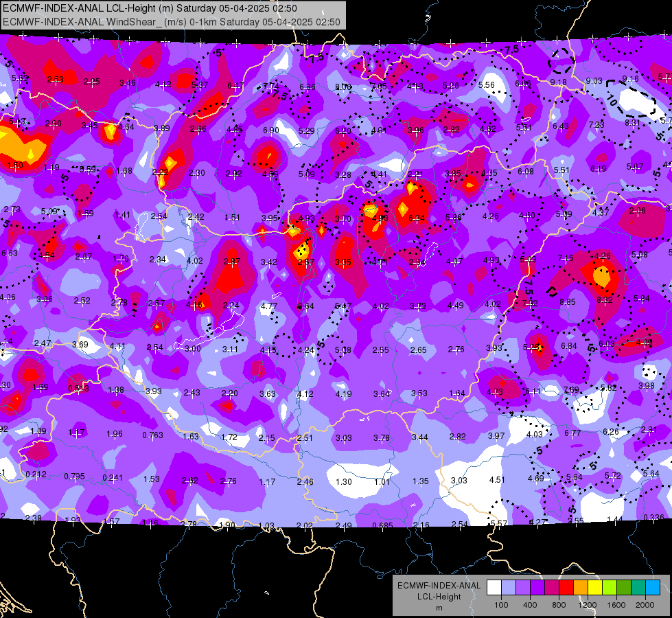Click the wind shear value 1.30

pyautogui.click(x=344, y=481)
